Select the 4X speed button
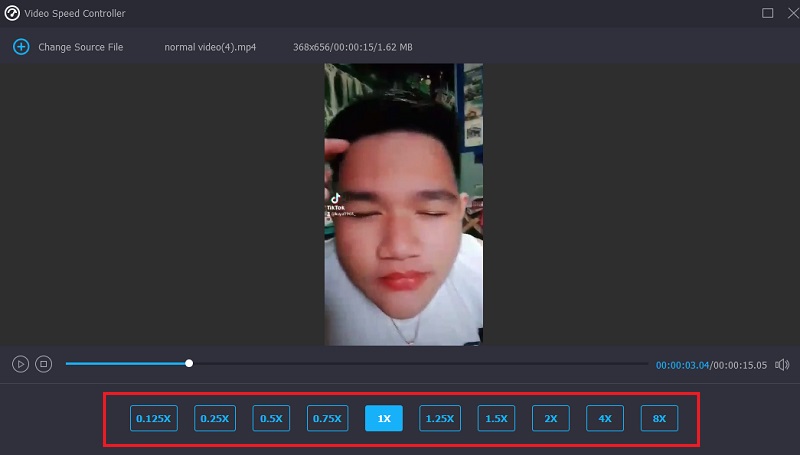The image size is (800, 455). 605,419
